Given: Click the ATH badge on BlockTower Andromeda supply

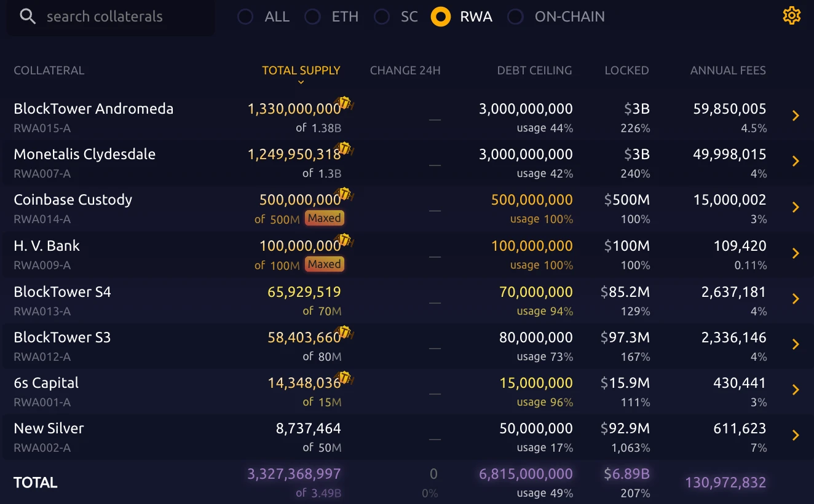Looking at the screenshot, I should tap(344, 103).
